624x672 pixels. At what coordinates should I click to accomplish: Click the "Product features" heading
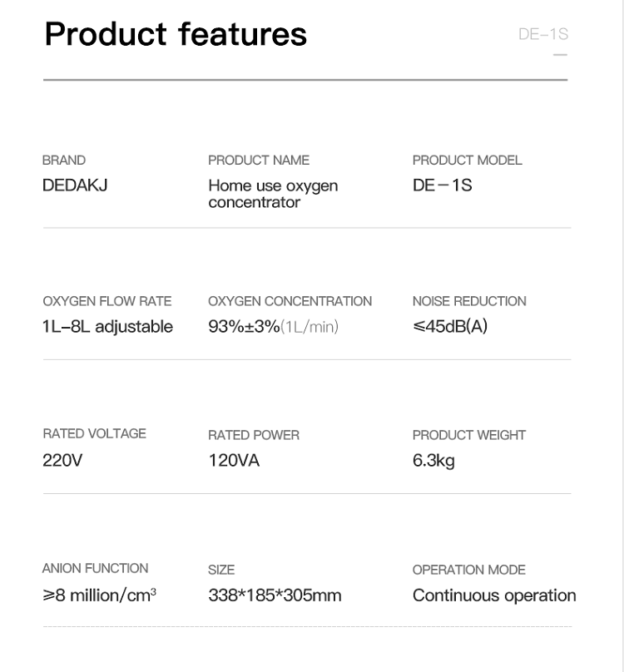[176, 35]
